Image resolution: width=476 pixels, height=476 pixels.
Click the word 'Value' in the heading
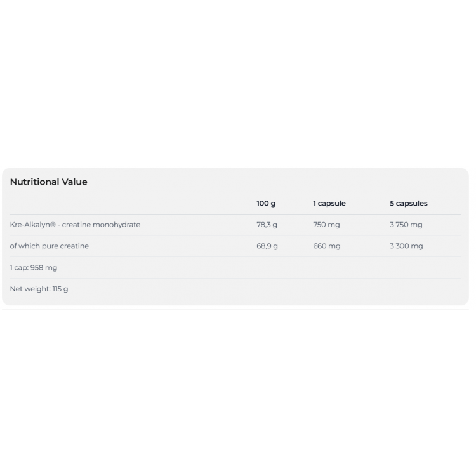pos(74,182)
